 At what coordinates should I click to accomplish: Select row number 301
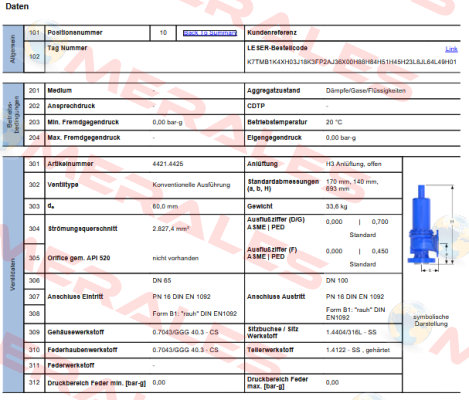(34, 164)
